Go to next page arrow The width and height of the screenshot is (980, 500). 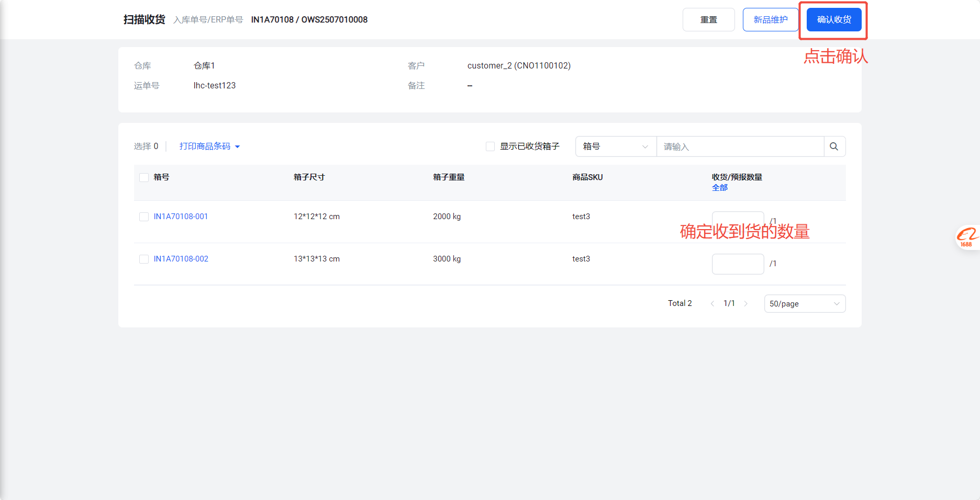coord(746,303)
